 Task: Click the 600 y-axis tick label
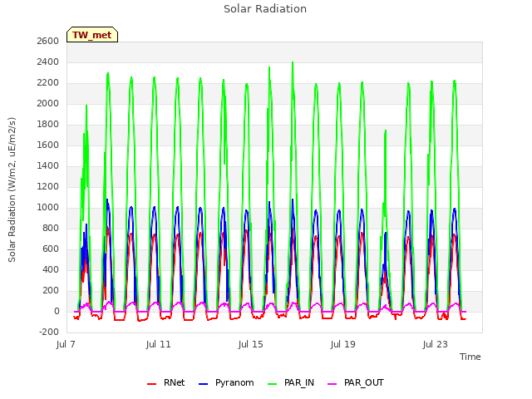pos(51,249)
